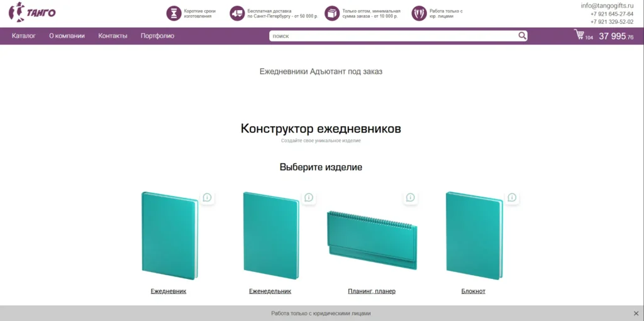Select the Блокнот link
This screenshot has height=321, width=644.
(x=473, y=291)
